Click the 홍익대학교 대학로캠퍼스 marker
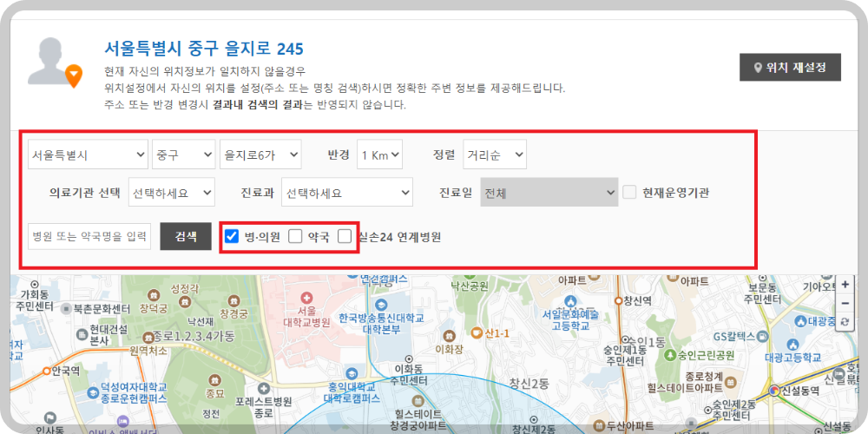This screenshot has width=868, height=434. pyautogui.click(x=351, y=372)
